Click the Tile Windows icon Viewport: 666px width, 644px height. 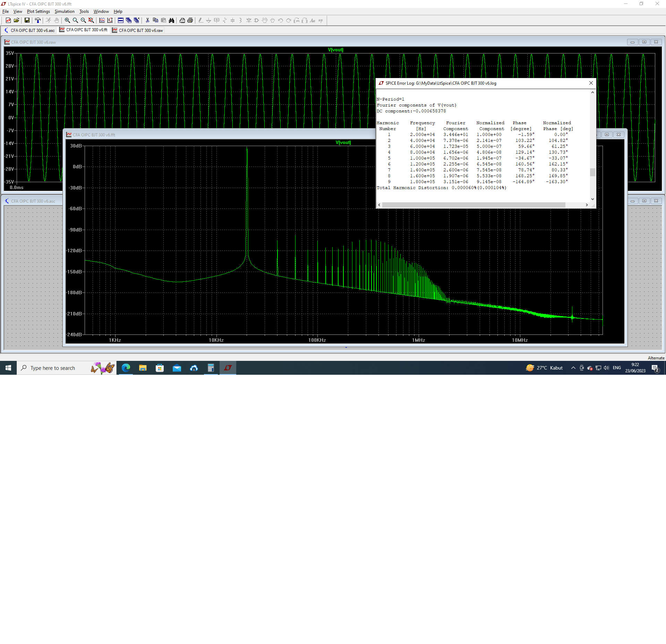121,20
